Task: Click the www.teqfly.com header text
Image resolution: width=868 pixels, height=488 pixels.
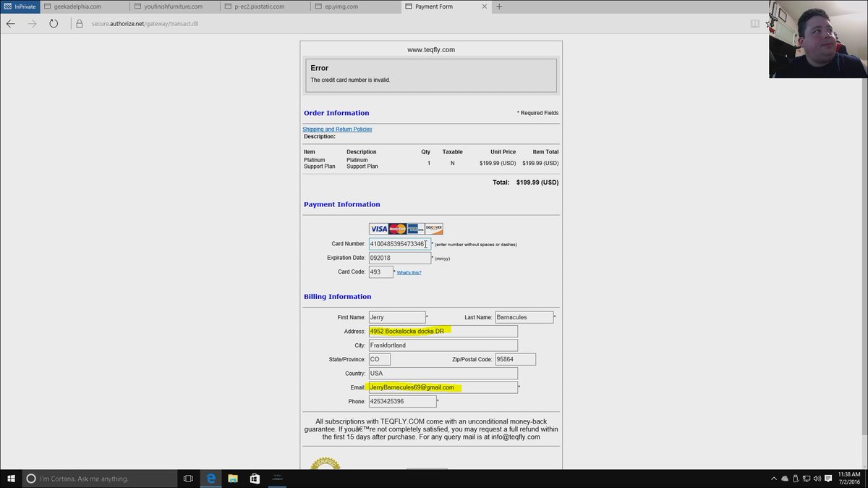Action: 431,50
